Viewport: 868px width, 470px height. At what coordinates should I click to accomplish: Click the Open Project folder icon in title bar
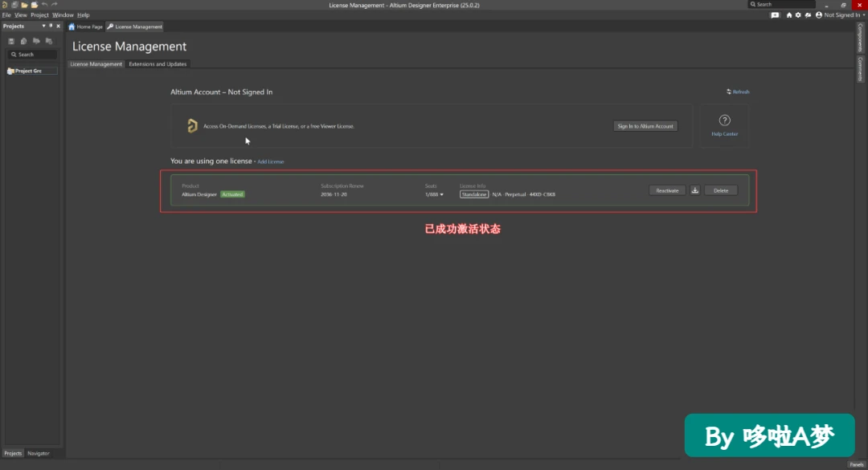pos(35,5)
